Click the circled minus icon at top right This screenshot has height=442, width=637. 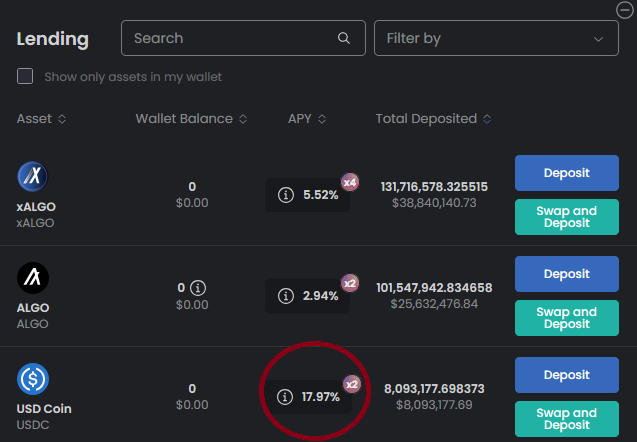tap(625, 10)
